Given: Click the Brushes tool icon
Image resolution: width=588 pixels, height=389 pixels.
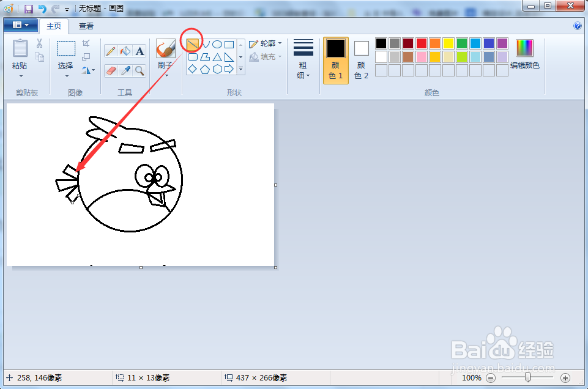Looking at the screenshot, I should point(166,49).
